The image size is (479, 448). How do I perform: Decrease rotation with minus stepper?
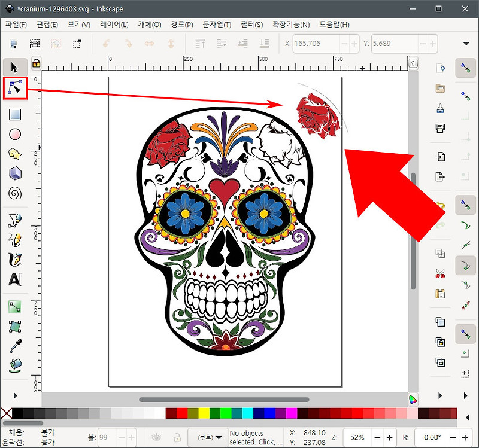(x=453, y=438)
